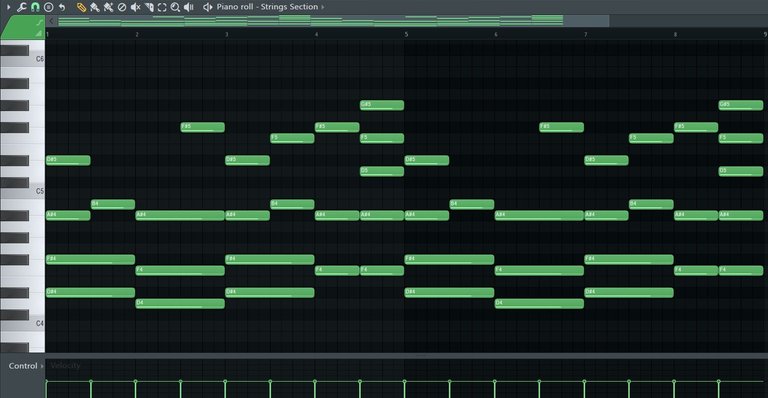Toggle the snap magnet icon

coord(35,7)
